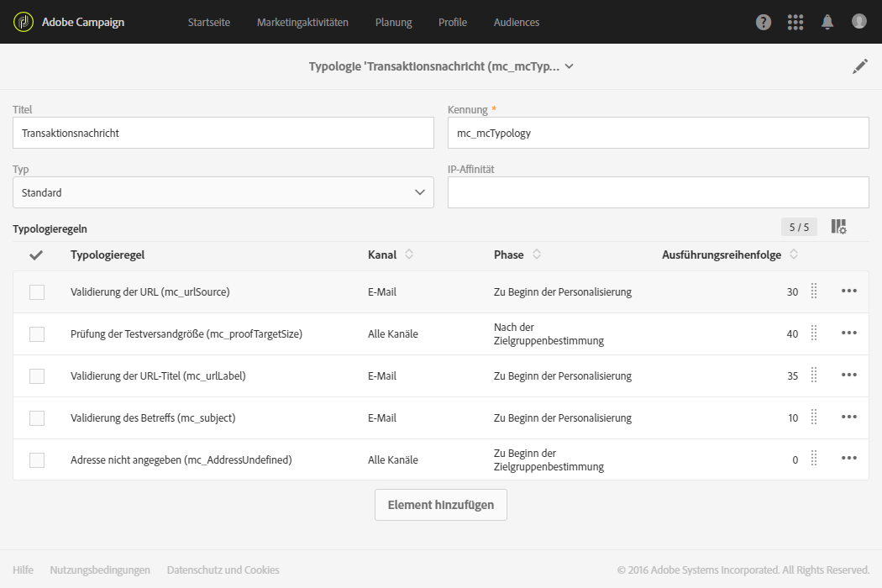The width and height of the screenshot is (882, 588).
Task: Click the Adobe Campaign logo icon
Action: 24,22
